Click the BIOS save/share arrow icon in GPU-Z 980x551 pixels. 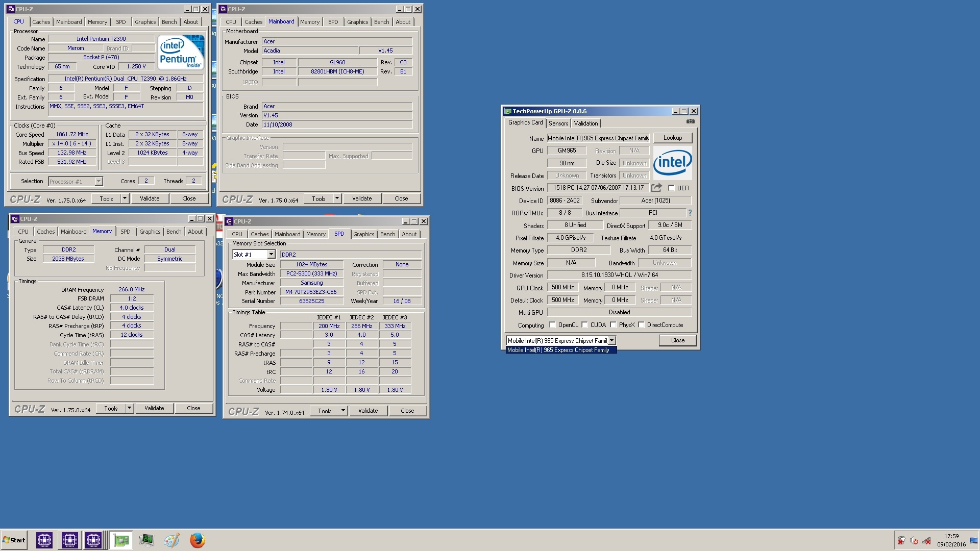(657, 188)
